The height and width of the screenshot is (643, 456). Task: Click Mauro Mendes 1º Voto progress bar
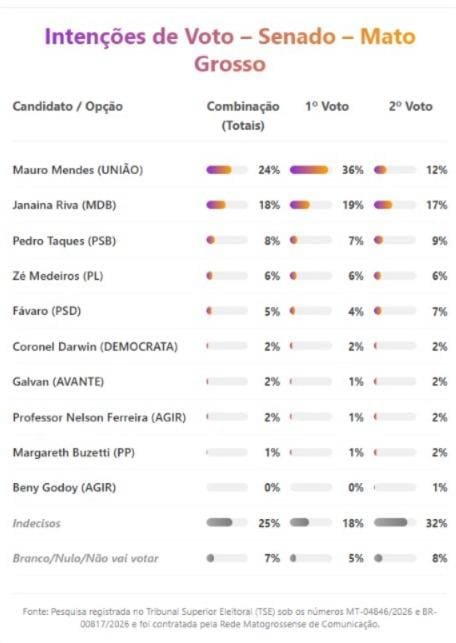point(311,170)
